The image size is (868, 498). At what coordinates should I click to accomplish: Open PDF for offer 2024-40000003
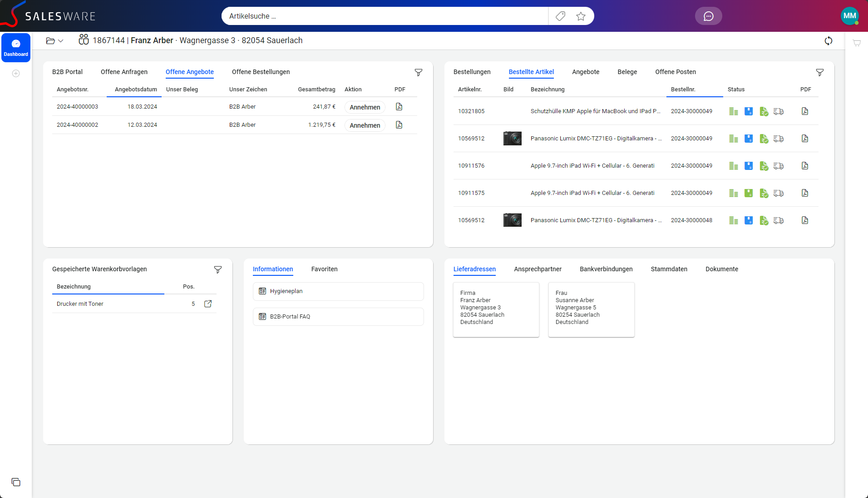pyautogui.click(x=399, y=107)
